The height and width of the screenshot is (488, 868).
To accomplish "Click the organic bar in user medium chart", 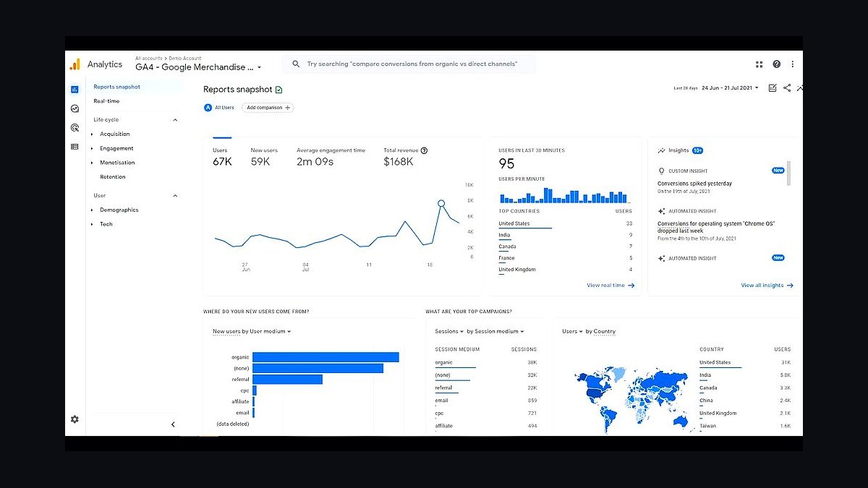I will 325,357.
